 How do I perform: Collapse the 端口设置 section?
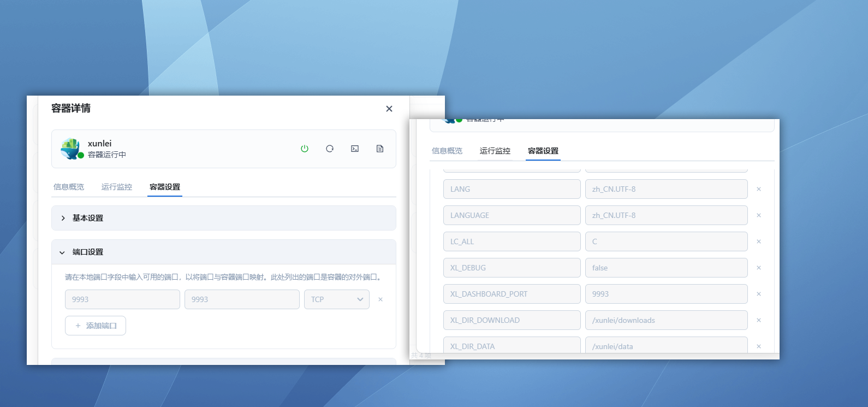click(224, 252)
